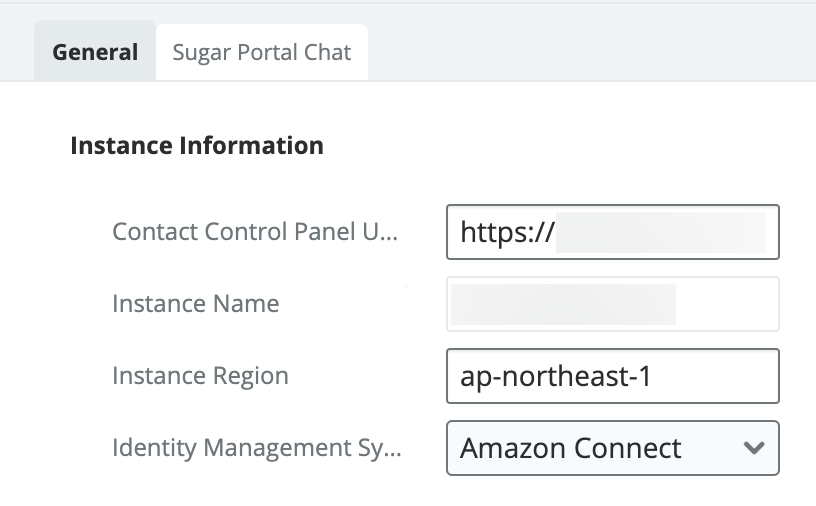Place cursor on the https:// text
This screenshot has height=506, width=816.
(x=507, y=233)
